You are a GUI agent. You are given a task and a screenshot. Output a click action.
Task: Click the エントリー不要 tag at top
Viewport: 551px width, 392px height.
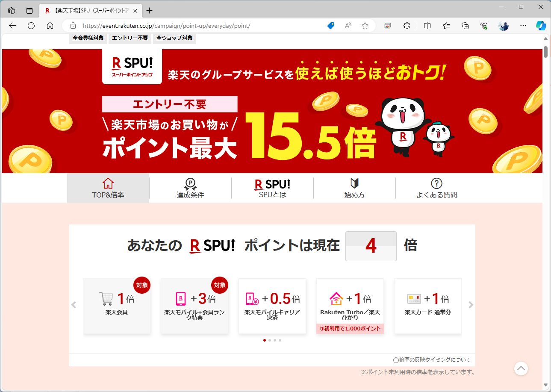pyautogui.click(x=130, y=38)
